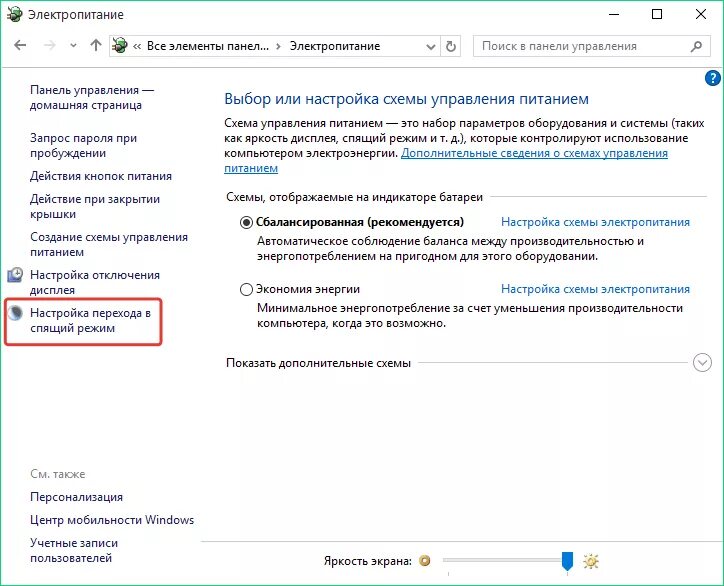Click the "Яркость экрана:" label
The height and width of the screenshot is (586, 724).
tap(368, 561)
